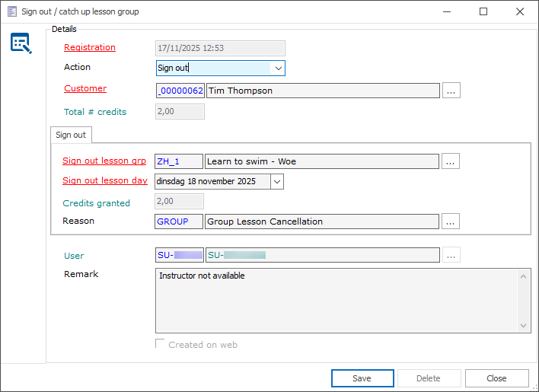Browse lesson groups via ellipsis beside Learn to swim
Viewport: 539px width, 392px height.
click(x=451, y=161)
